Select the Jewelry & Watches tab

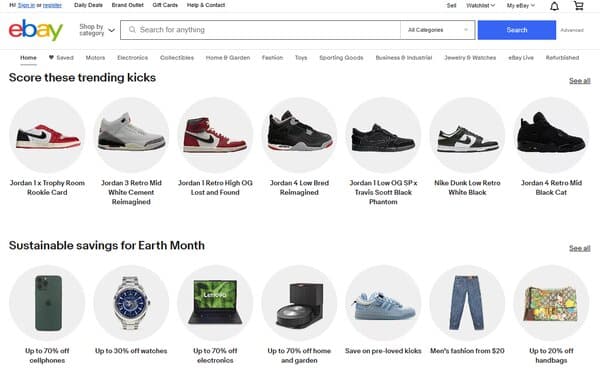click(470, 58)
